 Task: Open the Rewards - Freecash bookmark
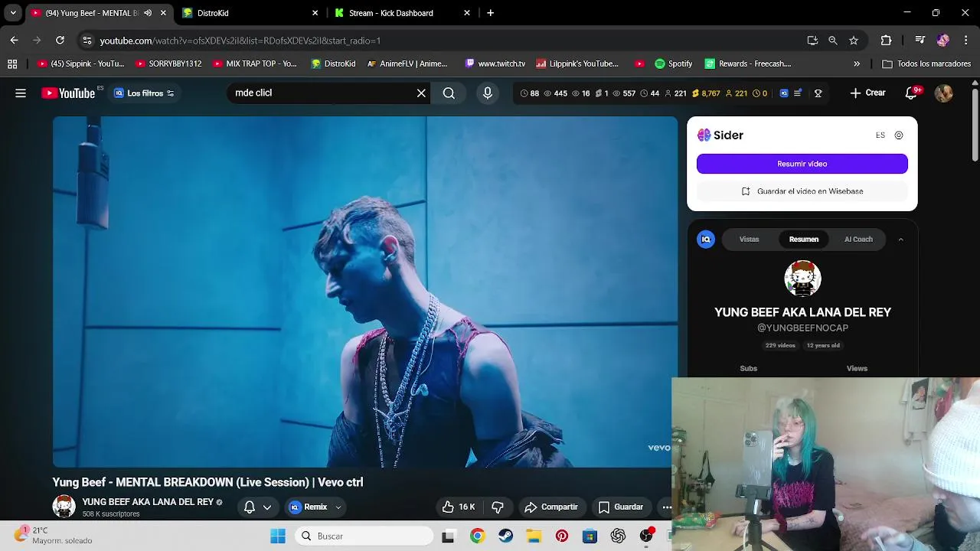coord(748,64)
